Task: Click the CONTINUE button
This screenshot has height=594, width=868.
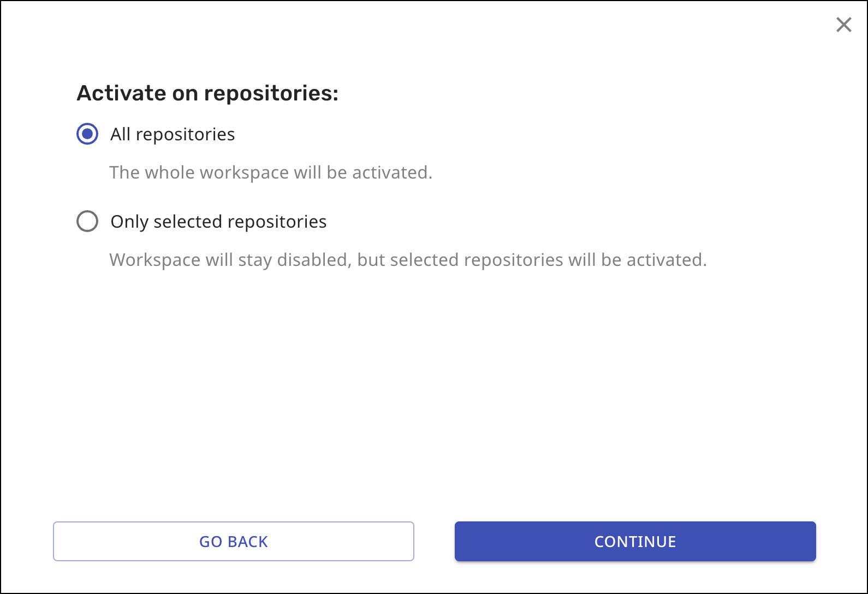Action: click(x=635, y=541)
